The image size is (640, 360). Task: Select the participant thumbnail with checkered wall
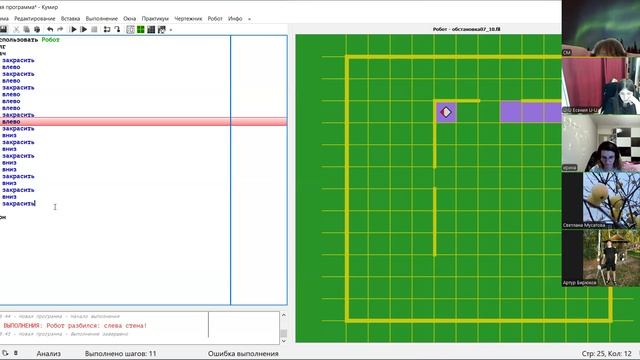601,143
